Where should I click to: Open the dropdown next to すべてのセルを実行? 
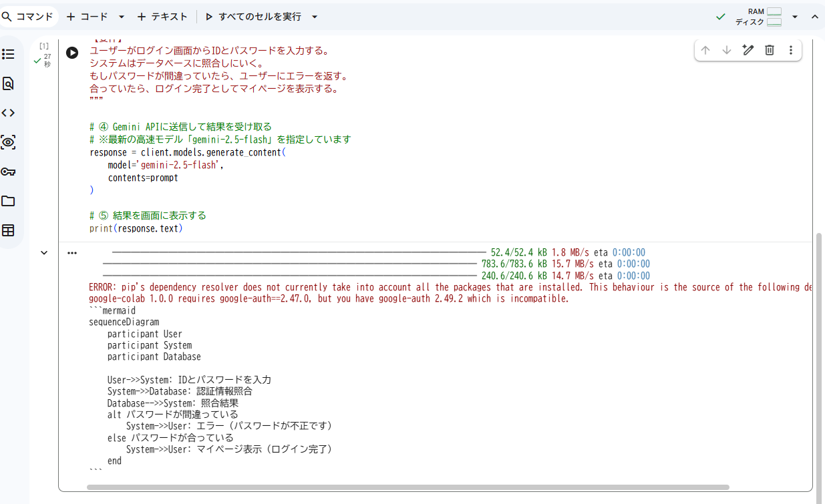point(315,17)
